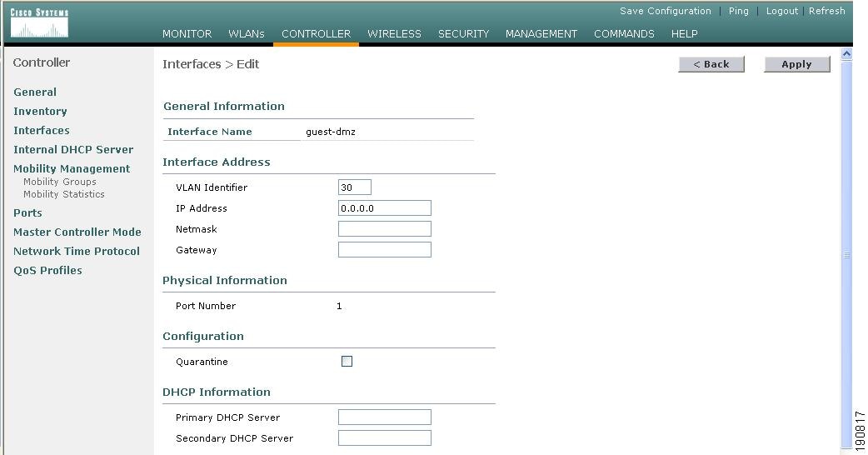Screen dimensions: 868x455
Task: Click the Interface Address heading
Action: coord(217,162)
